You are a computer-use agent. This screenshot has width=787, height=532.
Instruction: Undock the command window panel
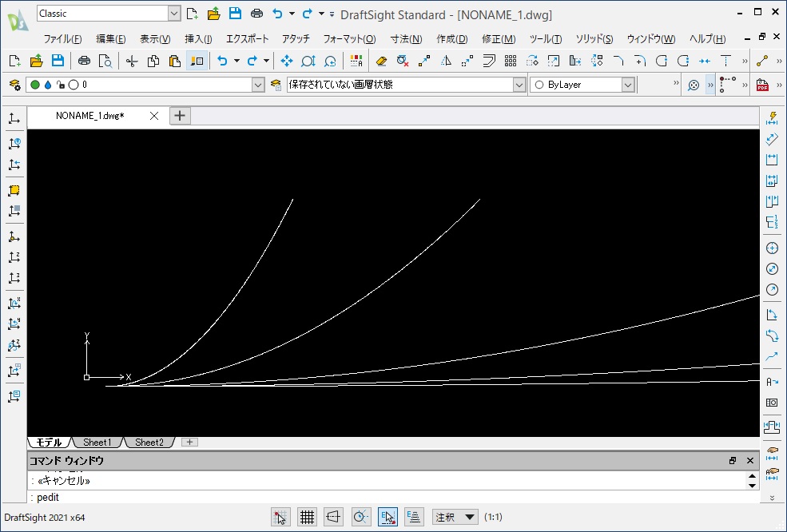tap(733, 460)
